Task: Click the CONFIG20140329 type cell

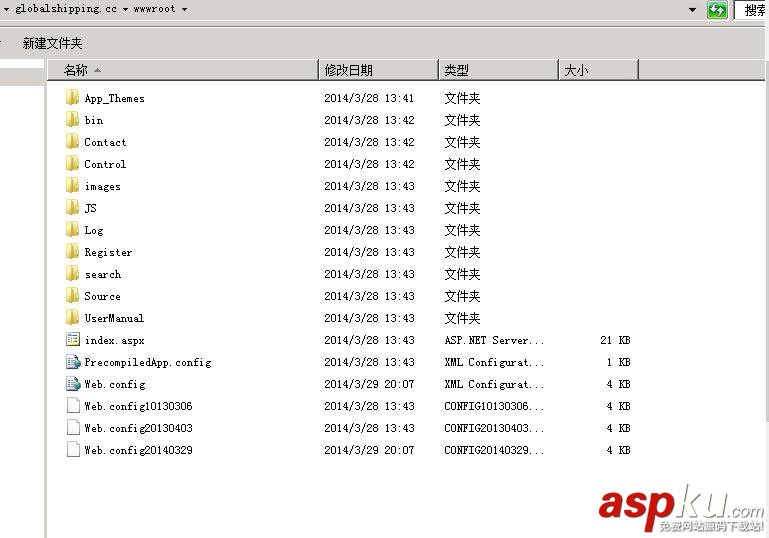Action: click(494, 450)
